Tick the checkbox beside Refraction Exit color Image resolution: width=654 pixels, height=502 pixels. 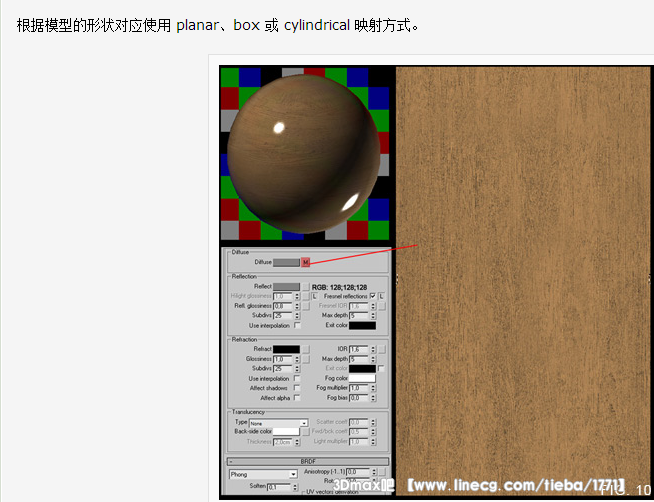380,369
